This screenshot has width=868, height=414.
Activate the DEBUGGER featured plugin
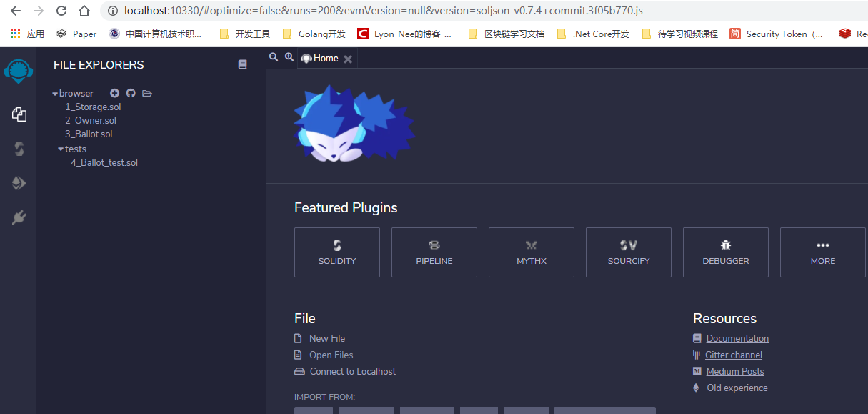(x=726, y=252)
